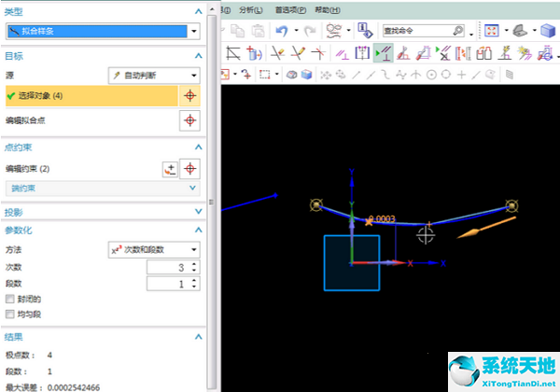Screen dimensions: 560x392
Task: Click the grey perspective view icon
Action: pos(521,31)
